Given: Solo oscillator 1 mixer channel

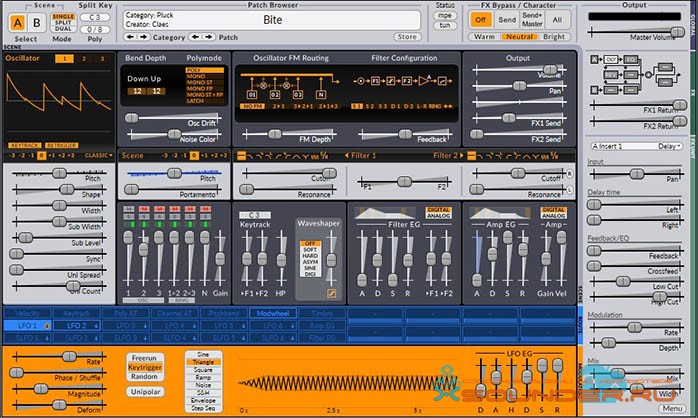Looking at the screenshot, I should 128,216.
